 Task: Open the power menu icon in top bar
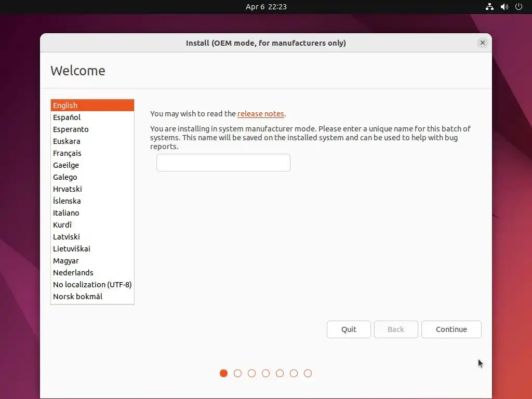click(x=518, y=6)
